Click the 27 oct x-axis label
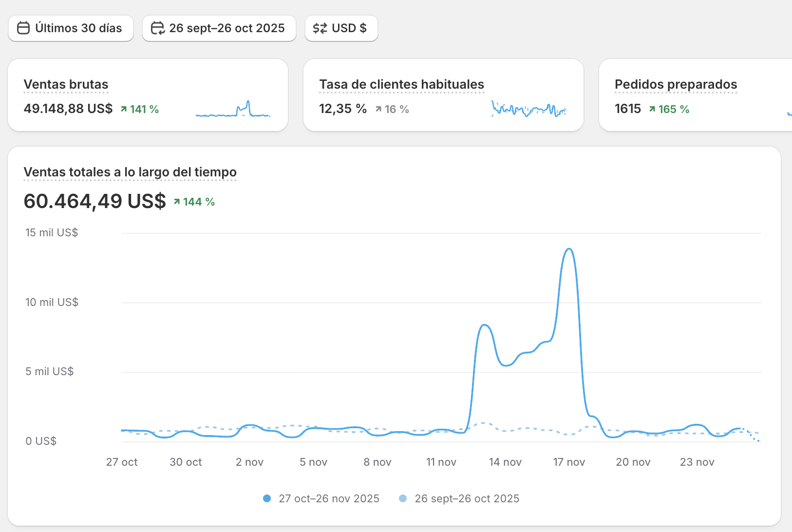Image resolution: width=792 pixels, height=532 pixels. click(x=122, y=462)
